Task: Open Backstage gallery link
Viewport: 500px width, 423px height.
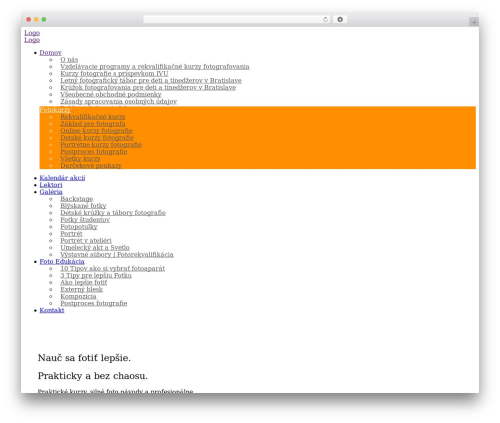Action: (77, 199)
